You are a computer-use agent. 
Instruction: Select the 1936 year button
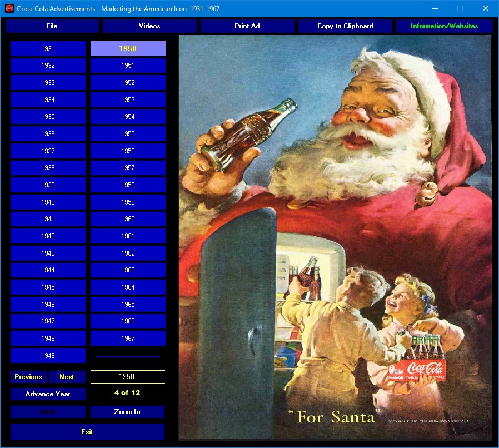pos(48,134)
